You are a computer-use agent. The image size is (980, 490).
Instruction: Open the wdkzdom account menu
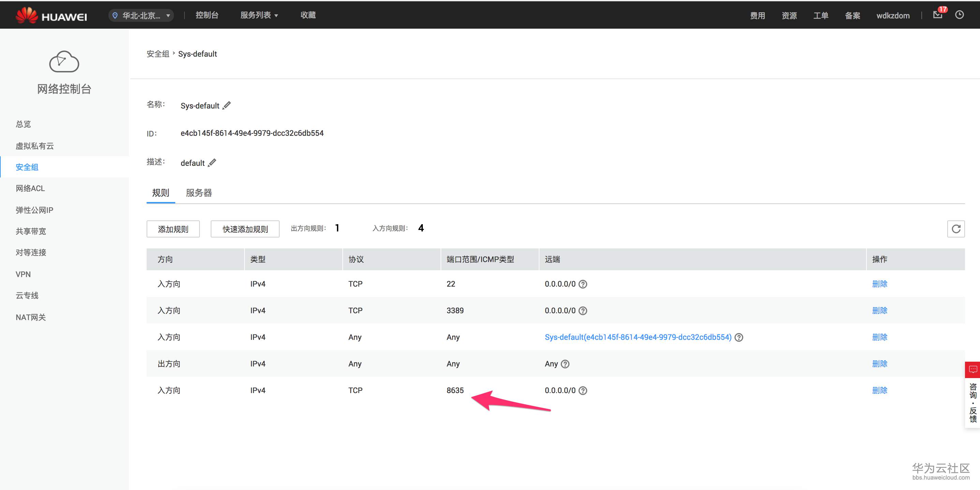[x=893, y=16]
